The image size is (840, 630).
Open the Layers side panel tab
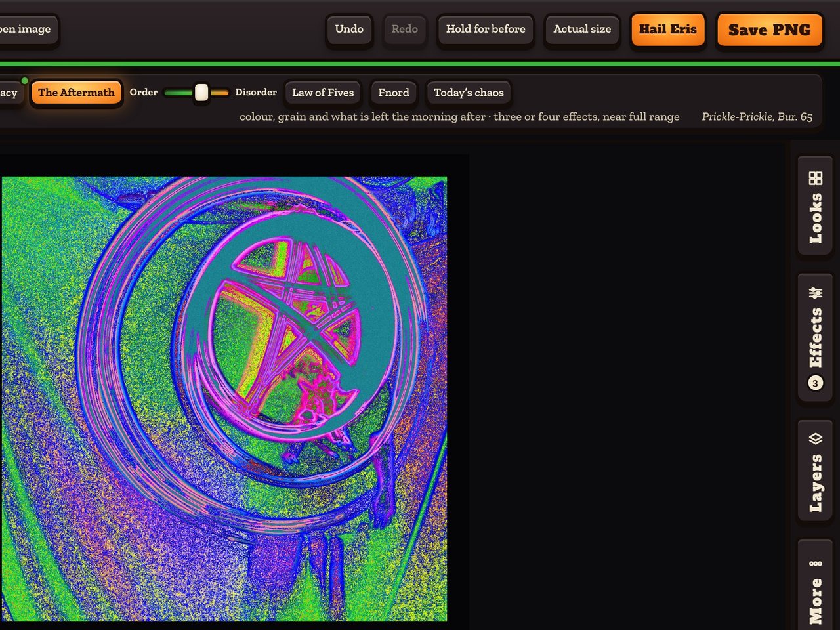[x=815, y=471]
